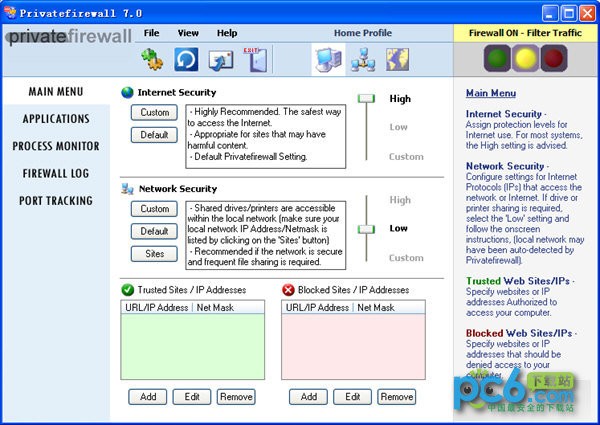Click URL/IP Address column header in Blocked list
600x425 pixels.
[x=317, y=308]
